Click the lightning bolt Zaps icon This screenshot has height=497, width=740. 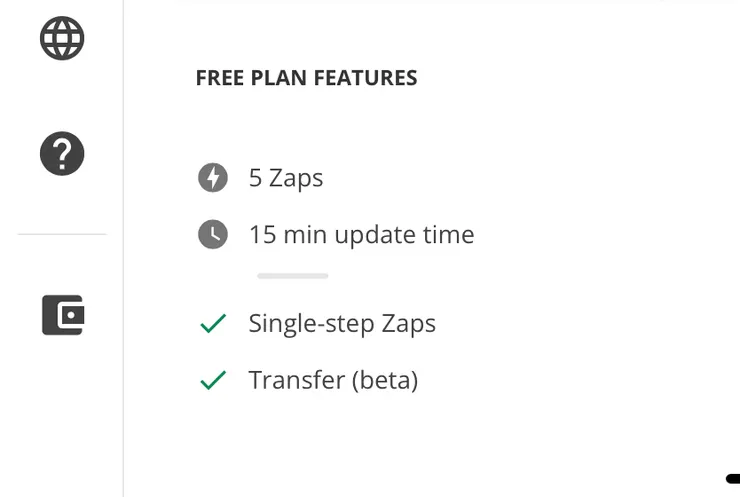pyautogui.click(x=212, y=178)
